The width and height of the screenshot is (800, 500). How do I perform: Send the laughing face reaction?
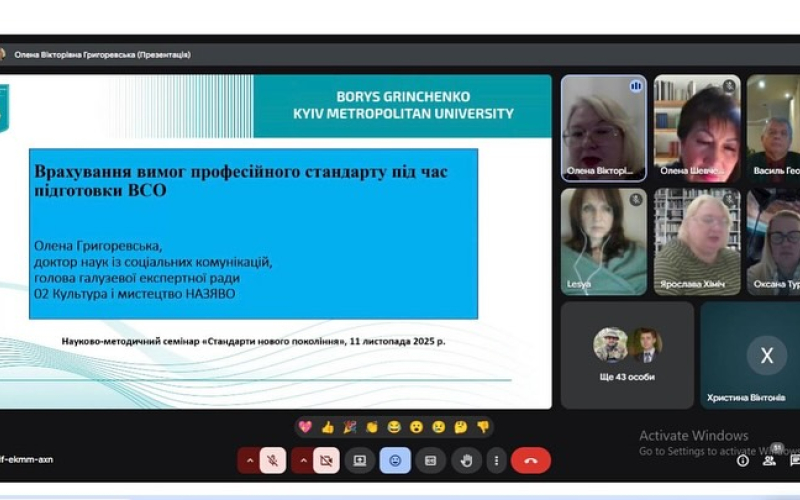point(394,427)
